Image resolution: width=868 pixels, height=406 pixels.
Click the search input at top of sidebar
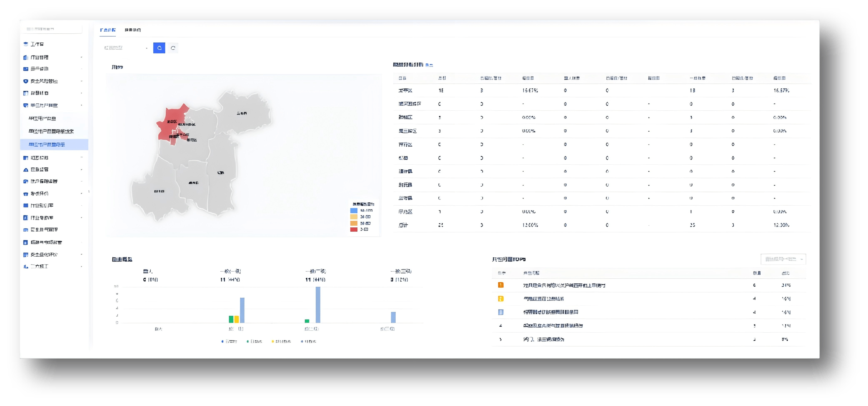(52, 29)
